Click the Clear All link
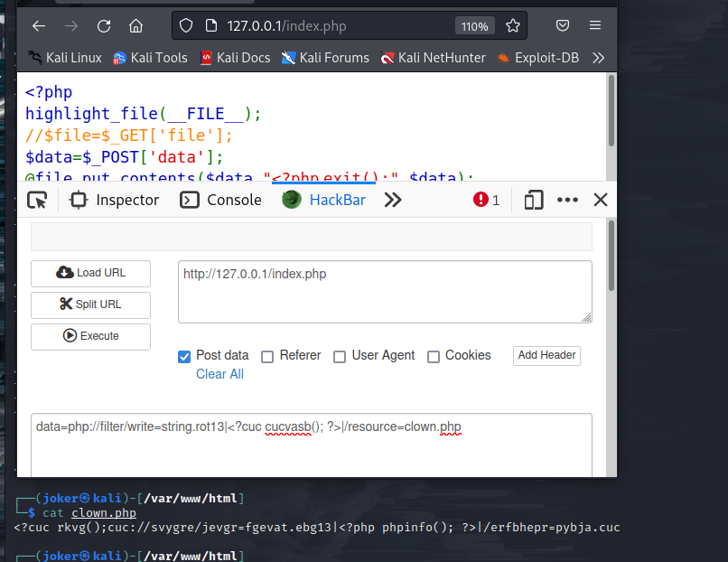728x562 pixels. click(x=219, y=374)
